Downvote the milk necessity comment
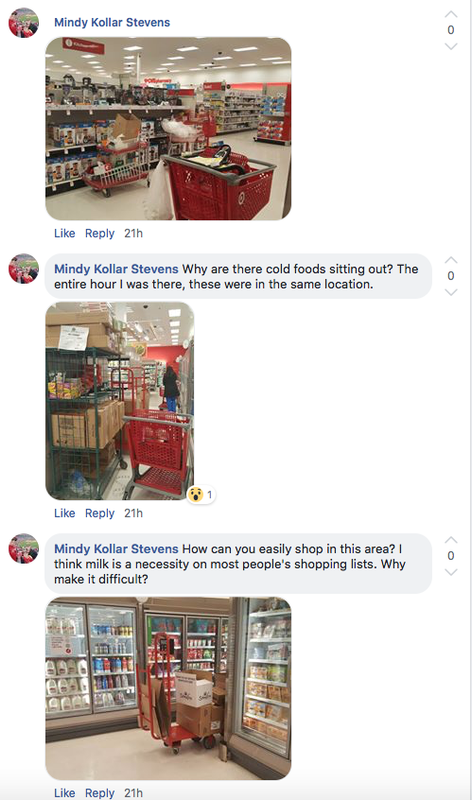The image size is (472, 800). (451, 572)
